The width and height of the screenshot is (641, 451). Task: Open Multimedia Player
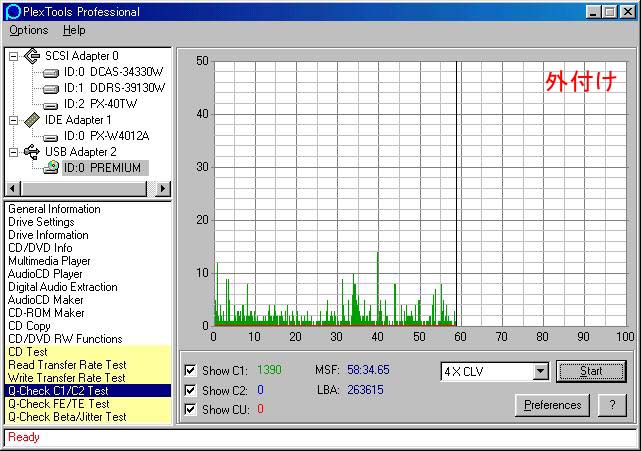49,261
